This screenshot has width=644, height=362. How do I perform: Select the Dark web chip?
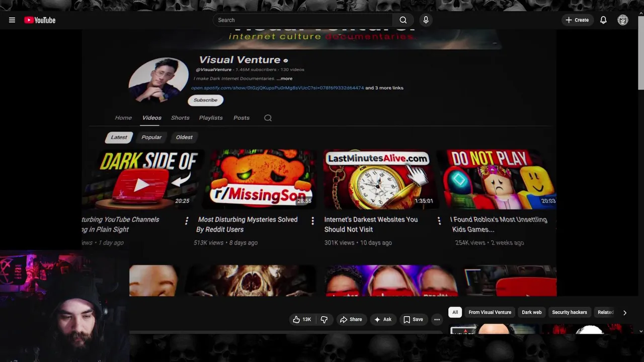[531, 312]
